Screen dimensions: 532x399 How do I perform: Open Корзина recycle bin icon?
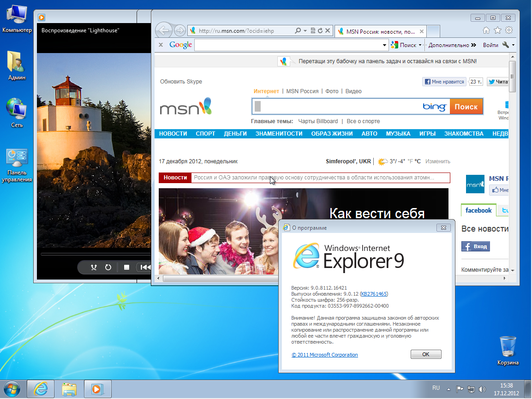(x=508, y=351)
